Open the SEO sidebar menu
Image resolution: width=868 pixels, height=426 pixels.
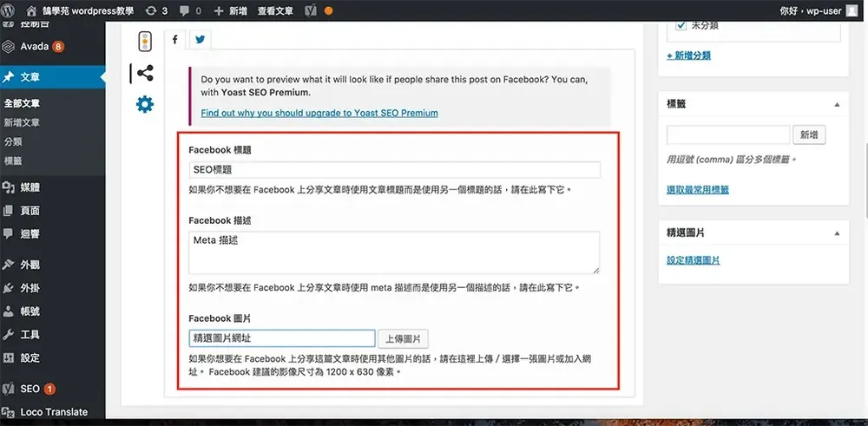[x=53, y=389]
